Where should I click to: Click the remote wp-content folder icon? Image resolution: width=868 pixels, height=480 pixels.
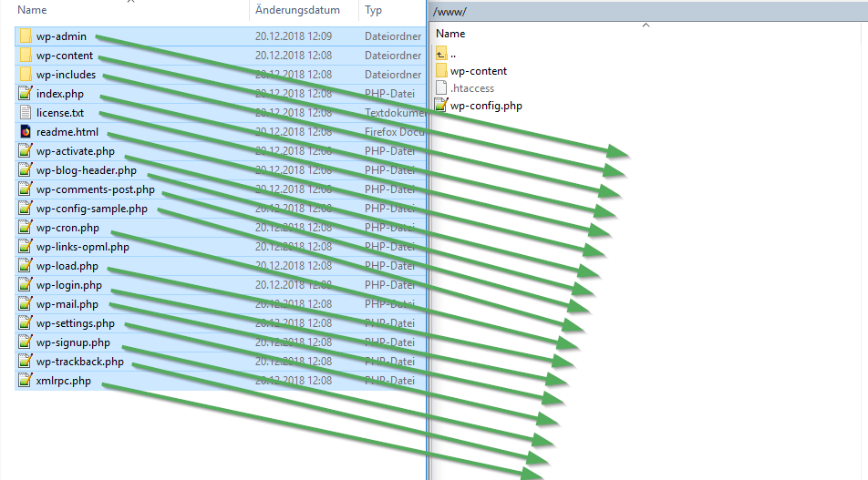click(x=441, y=71)
